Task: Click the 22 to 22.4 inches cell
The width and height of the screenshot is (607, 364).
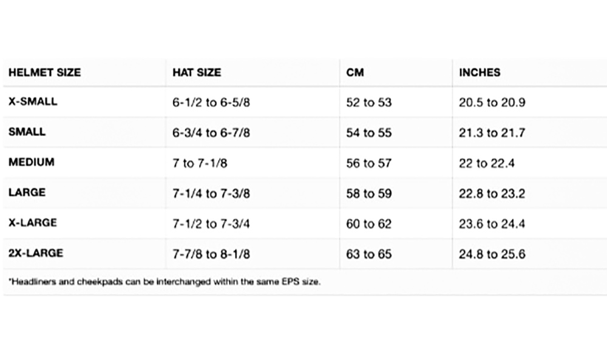Action: pyautogui.click(x=487, y=163)
